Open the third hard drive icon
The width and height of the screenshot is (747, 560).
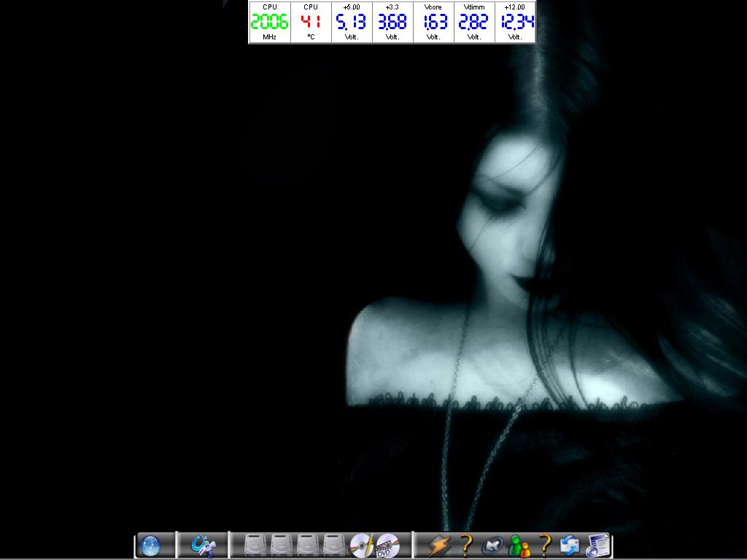tap(308, 545)
